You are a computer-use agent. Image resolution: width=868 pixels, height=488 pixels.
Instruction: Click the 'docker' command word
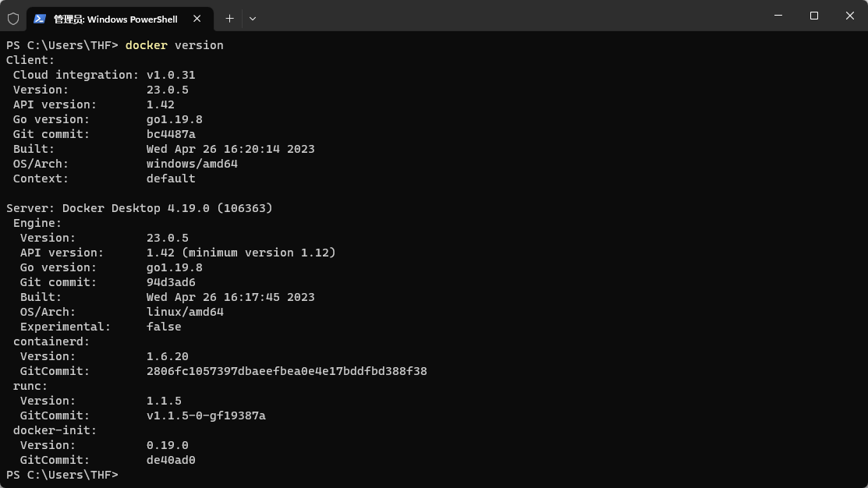(146, 45)
